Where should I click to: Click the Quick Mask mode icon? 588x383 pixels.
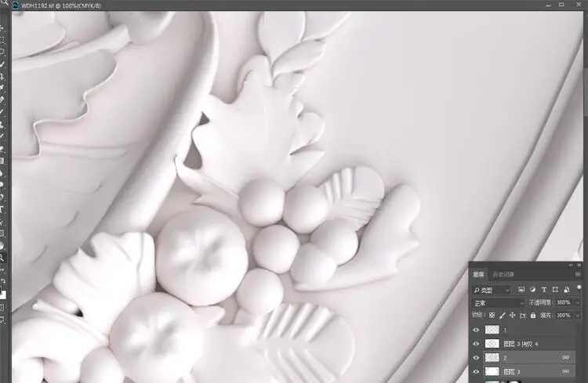pyautogui.click(x=2, y=308)
